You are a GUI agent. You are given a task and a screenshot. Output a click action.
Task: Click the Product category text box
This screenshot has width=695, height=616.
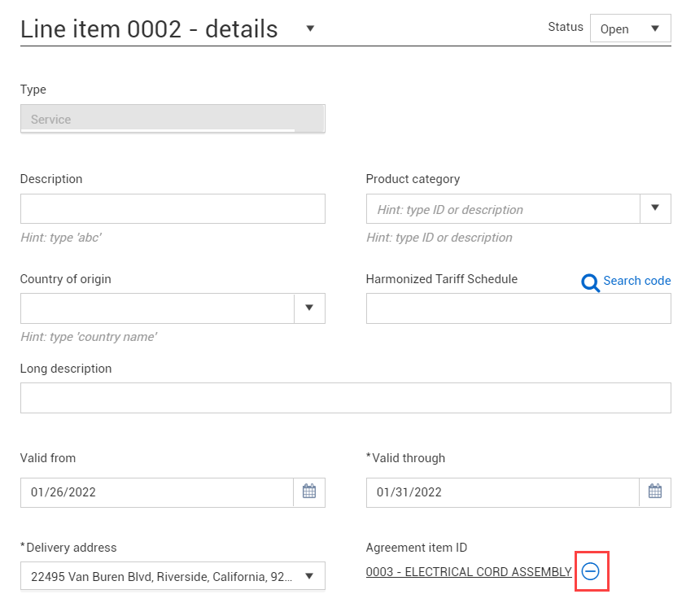click(503, 208)
